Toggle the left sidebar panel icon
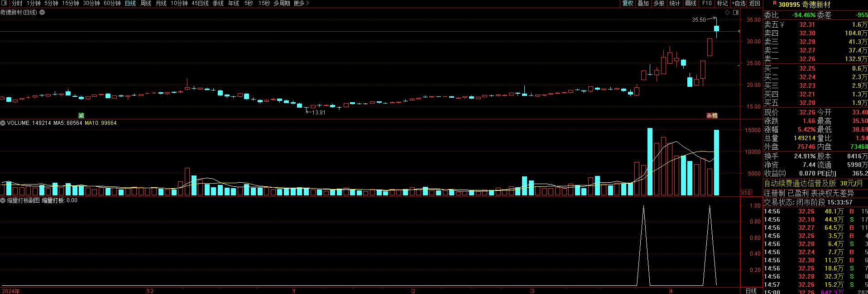Screen dimensions: 868x294 5,3
